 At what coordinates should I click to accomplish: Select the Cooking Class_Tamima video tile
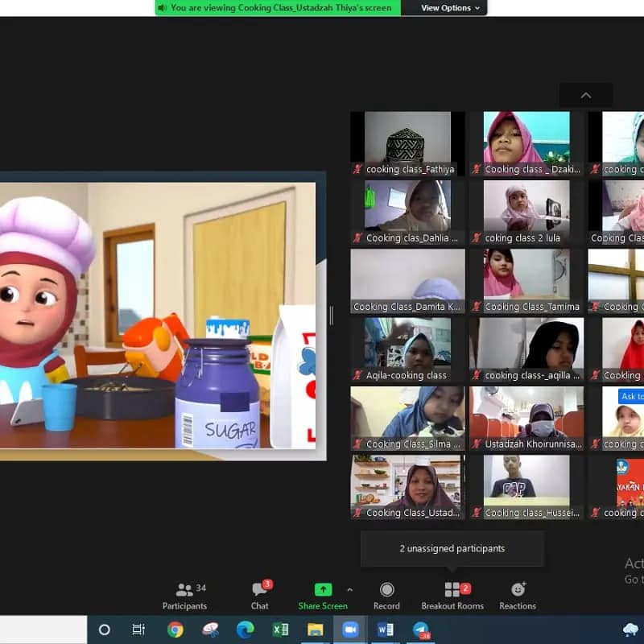tap(526, 281)
